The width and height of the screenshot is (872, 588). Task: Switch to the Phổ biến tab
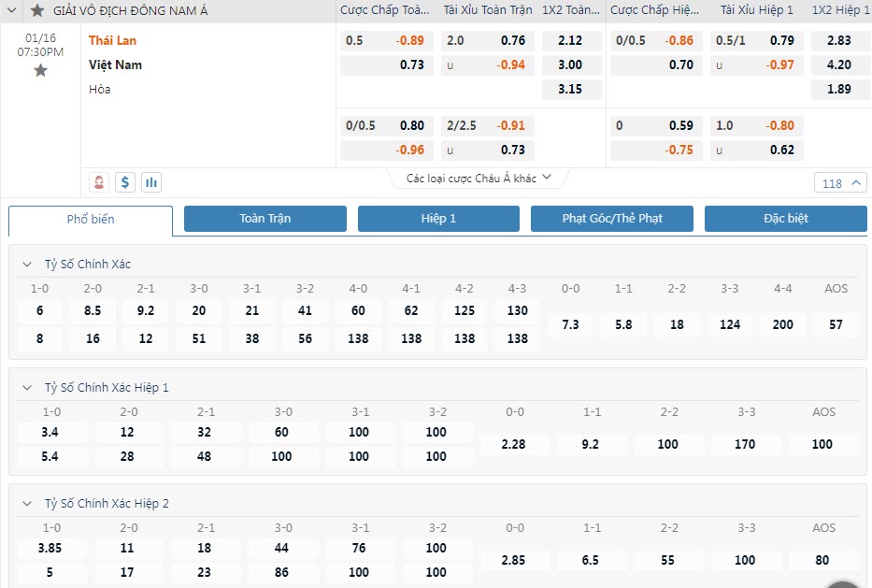[91, 220]
